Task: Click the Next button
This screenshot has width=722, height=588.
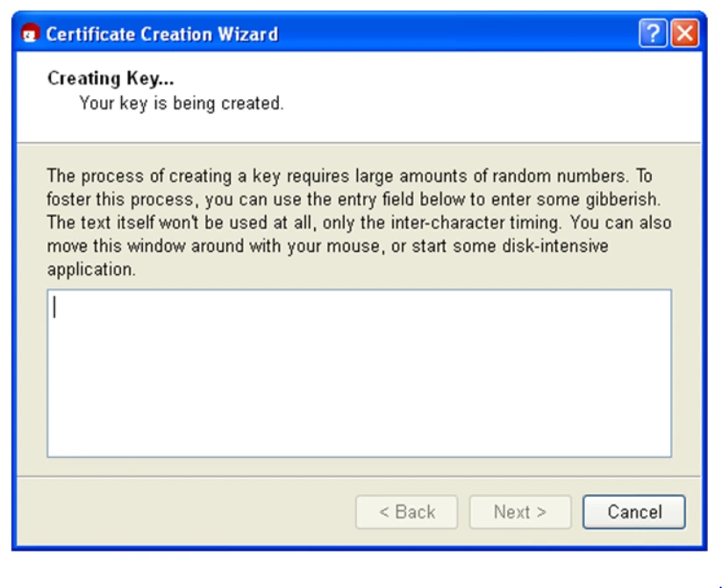Action: click(519, 512)
